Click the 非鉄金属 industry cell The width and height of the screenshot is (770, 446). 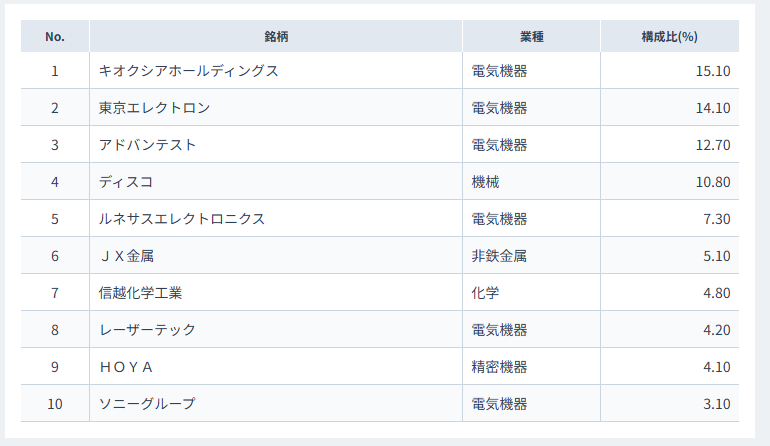point(498,256)
